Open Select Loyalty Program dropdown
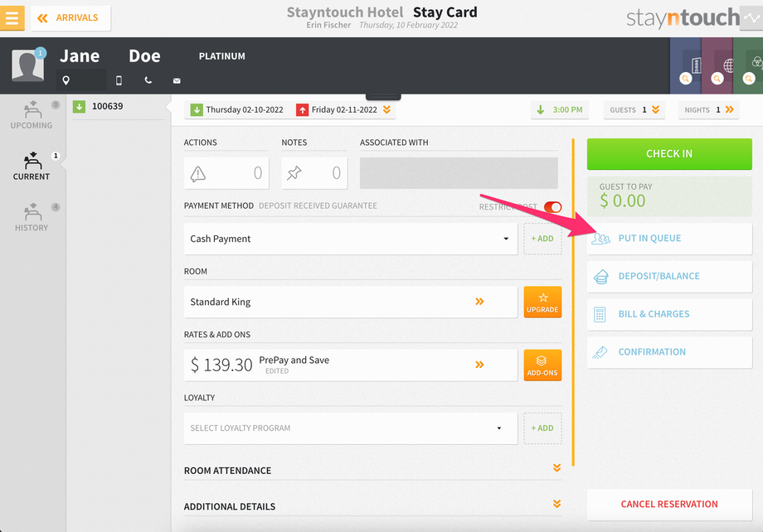The height and width of the screenshot is (532, 763). click(x=350, y=428)
